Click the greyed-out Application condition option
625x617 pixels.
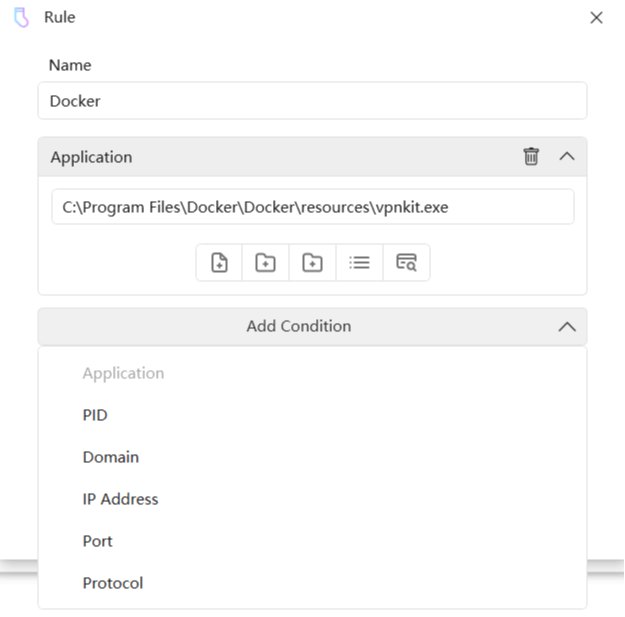pos(123,373)
